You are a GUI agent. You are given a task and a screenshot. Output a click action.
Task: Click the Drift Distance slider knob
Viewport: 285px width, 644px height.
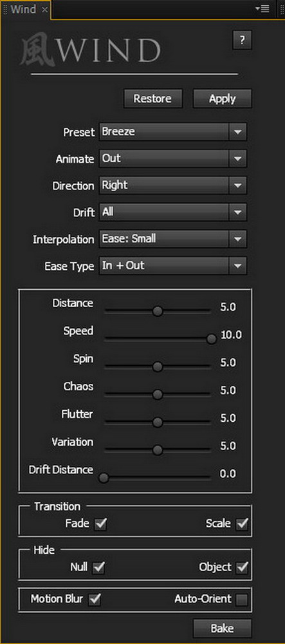pyautogui.click(x=104, y=478)
